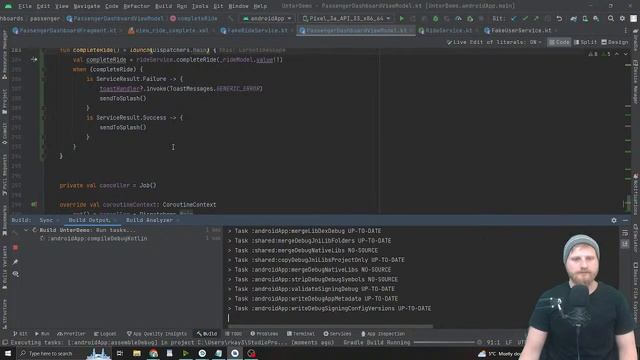Image resolution: width=640 pixels, height=360 pixels.
Task: Open App Quality Insights window
Action: [157, 334]
